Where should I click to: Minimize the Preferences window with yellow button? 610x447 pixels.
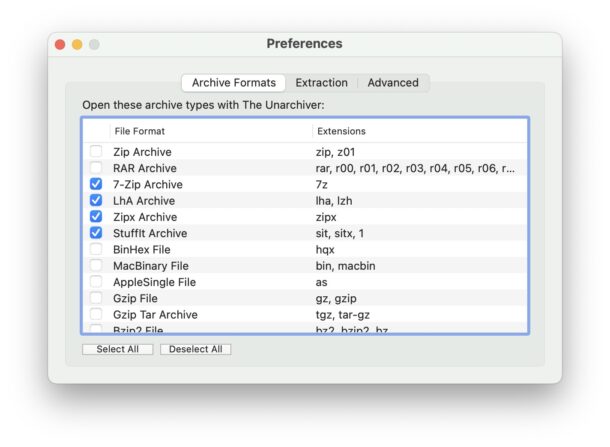pos(77,45)
